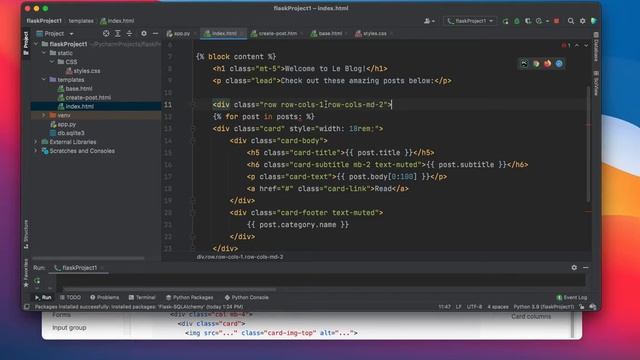640x360 pixels.
Task: Click the 4 spaces indent setting
Action: coord(498,307)
